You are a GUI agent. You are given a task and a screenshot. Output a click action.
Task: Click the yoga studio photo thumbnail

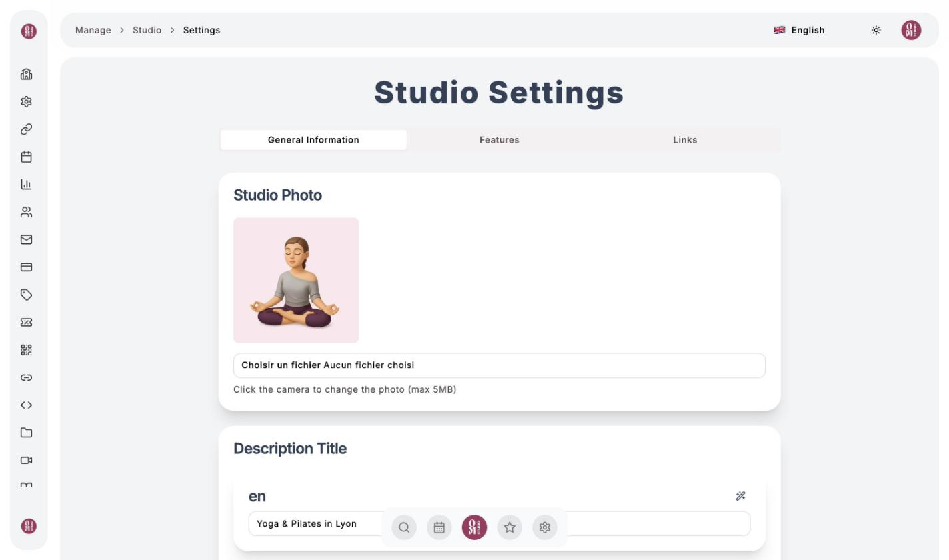coord(296,280)
